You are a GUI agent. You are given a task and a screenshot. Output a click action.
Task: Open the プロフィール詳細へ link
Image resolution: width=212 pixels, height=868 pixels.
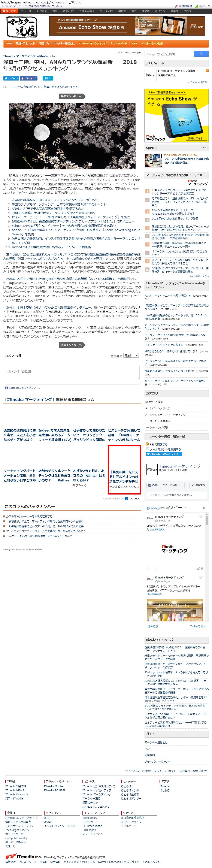tap(198, 82)
